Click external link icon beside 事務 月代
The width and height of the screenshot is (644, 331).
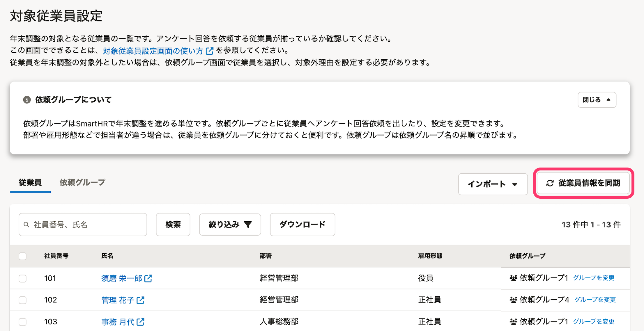coord(141,322)
